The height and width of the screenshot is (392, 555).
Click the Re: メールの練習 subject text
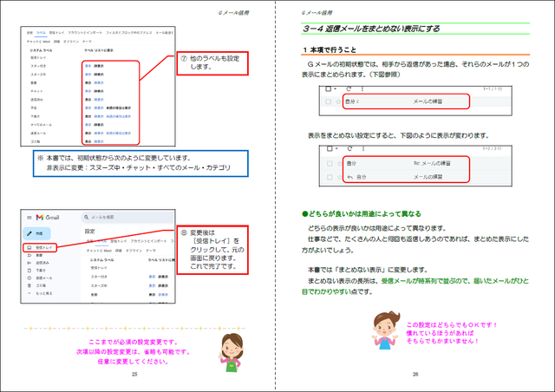432,164
